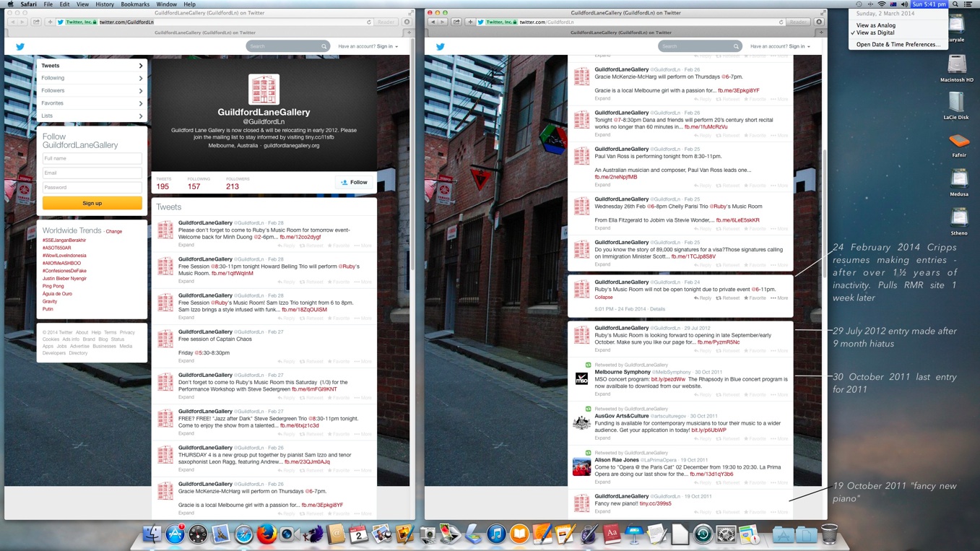Open Notification Center icon in menu bar
The width and height of the screenshot is (980, 551).
969,4
